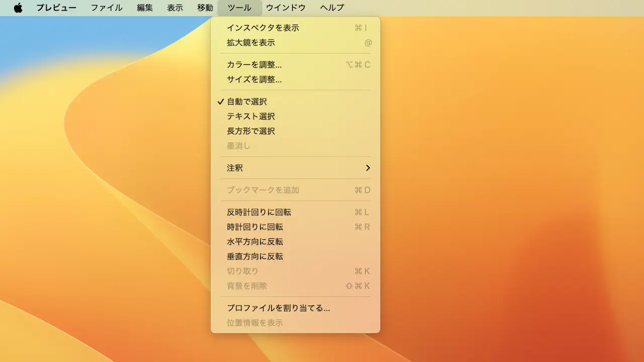Image resolution: width=644 pixels, height=362 pixels.
Task: Open the ファイル menu
Action: (x=107, y=8)
